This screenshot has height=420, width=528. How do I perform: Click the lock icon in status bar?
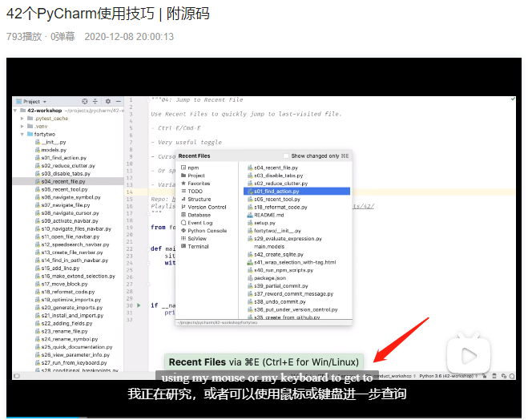coord(484,376)
